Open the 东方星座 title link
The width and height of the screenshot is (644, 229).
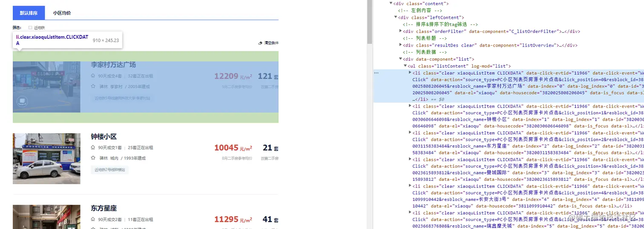(103, 208)
